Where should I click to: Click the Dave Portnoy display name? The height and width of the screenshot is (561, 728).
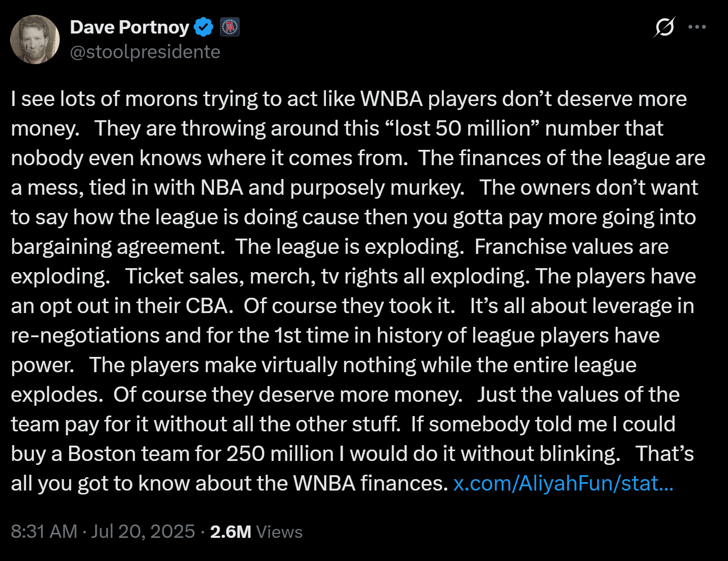129,28
